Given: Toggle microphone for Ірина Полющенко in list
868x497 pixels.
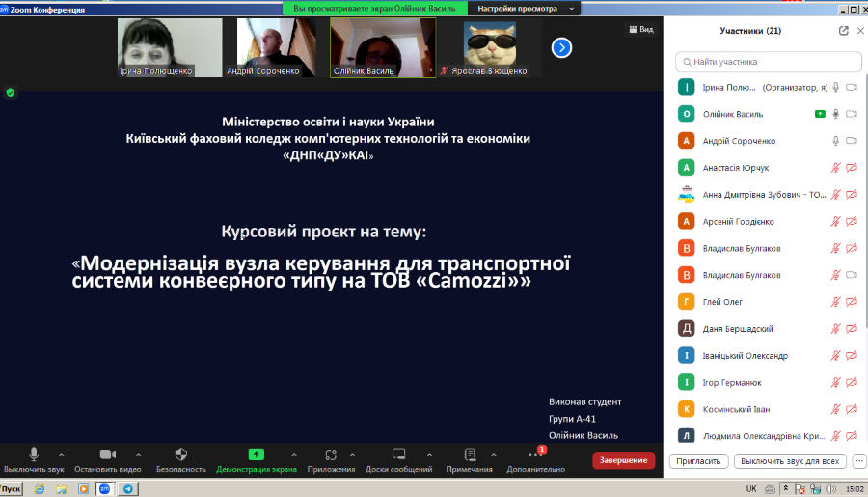Looking at the screenshot, I should [836, 87].
